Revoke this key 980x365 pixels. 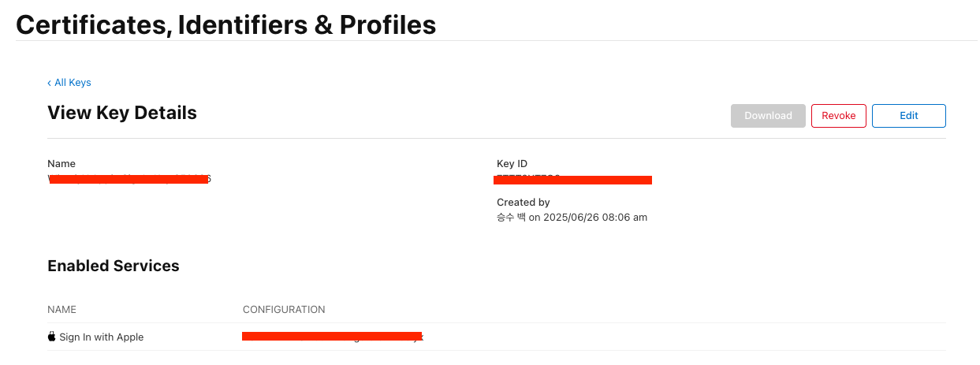coord(839,116)
